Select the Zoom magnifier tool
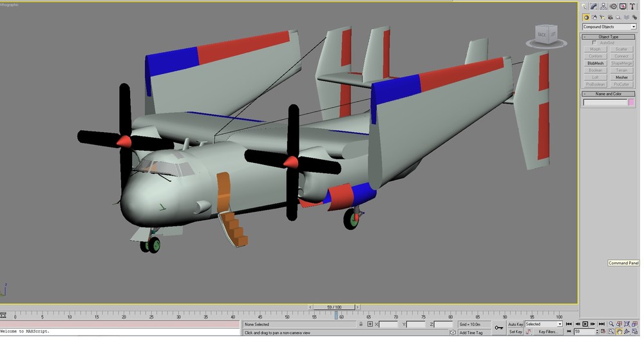This screenshot has width=644, height=362. click(x=611, y=324)
